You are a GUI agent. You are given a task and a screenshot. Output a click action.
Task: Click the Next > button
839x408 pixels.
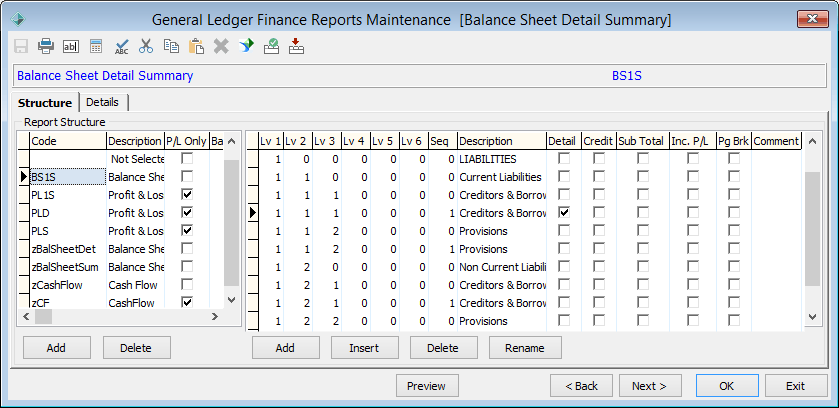(650, 386)
